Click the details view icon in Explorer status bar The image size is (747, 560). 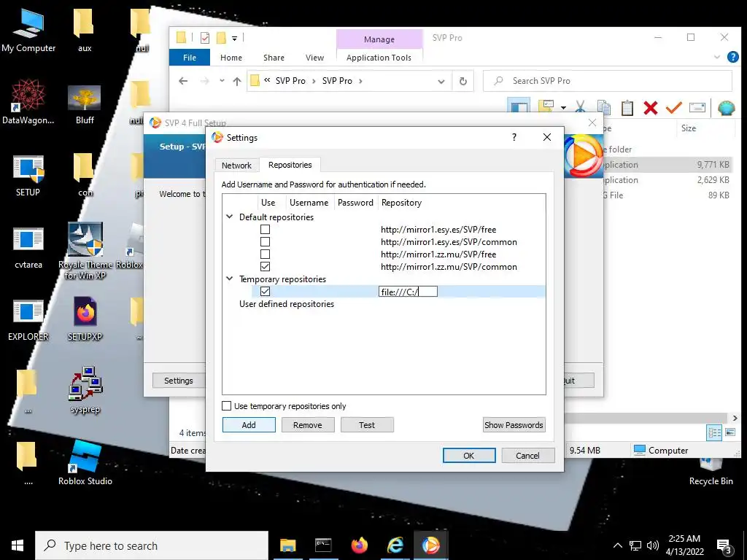pyautogui.click(x=714, y=432)
